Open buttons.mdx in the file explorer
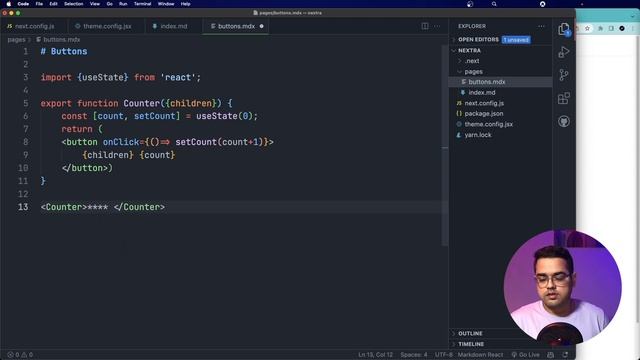The width and height of the screenshot is (640, 360). tap(500, 82)
